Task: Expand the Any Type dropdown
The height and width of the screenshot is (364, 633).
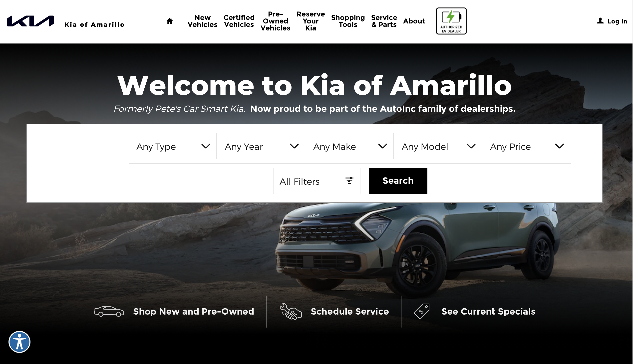Action: tap(173, 146)
